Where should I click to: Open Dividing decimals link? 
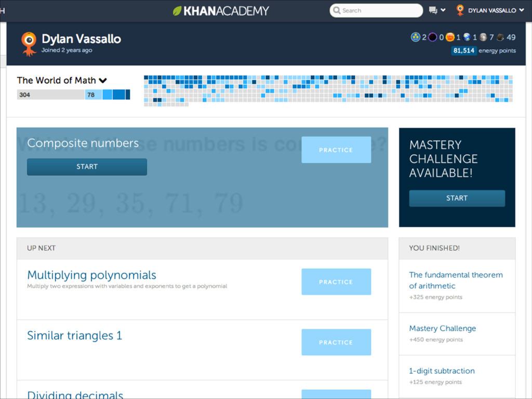click(x=75, y=394)
